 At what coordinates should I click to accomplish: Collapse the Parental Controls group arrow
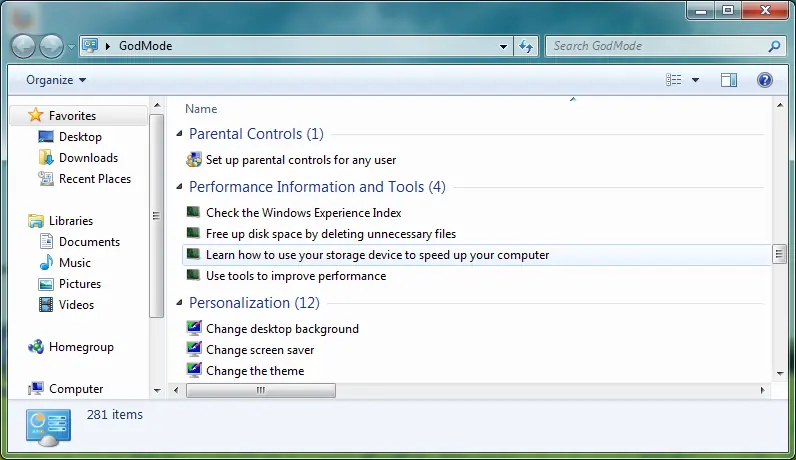[179, 134]
